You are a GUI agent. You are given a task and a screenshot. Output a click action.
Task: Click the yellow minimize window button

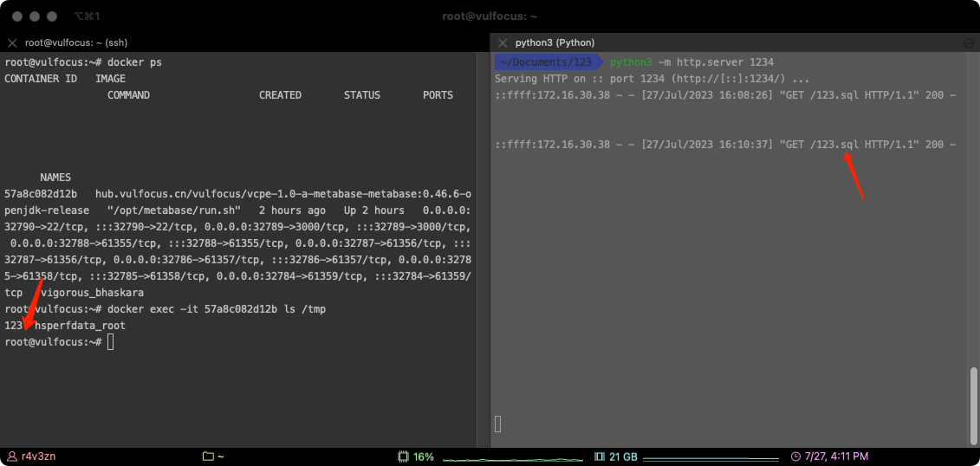(35, 16)
